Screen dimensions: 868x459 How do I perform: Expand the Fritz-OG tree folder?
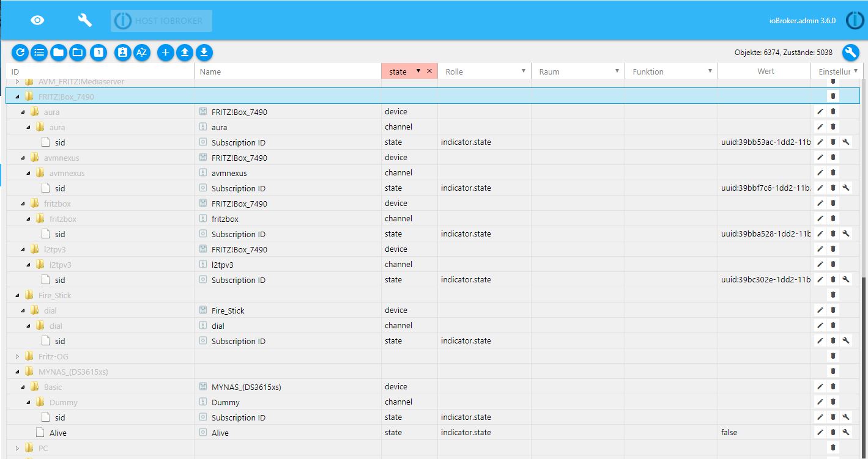point(17,356)
